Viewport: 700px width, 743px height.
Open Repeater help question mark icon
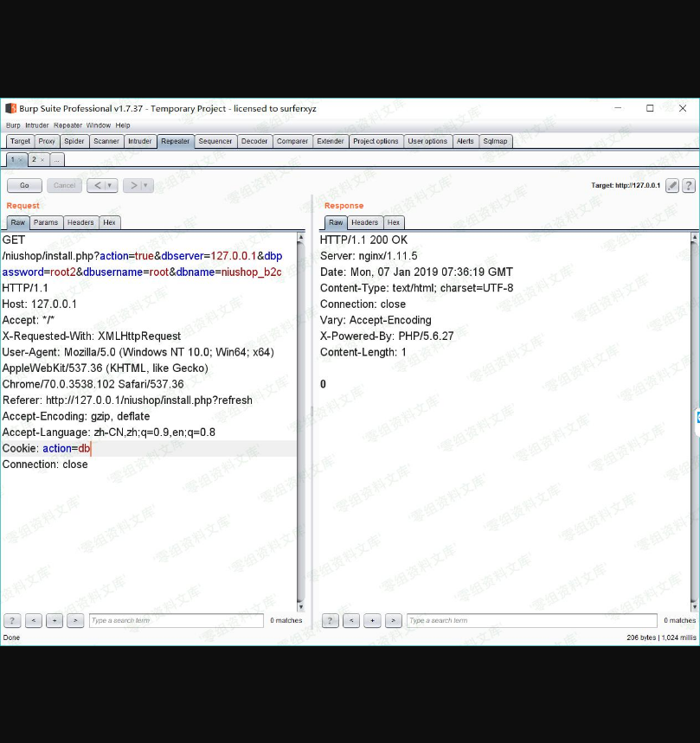(689, 186)
